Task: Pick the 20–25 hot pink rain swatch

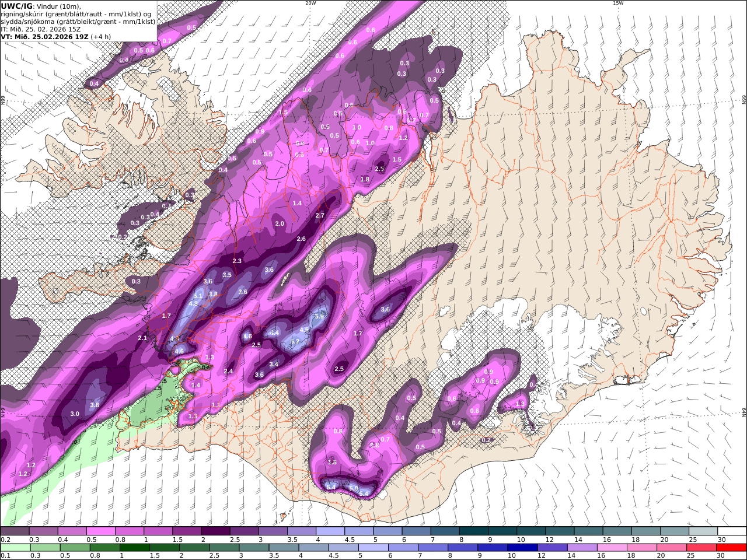Action: click(x=671, y=547)
